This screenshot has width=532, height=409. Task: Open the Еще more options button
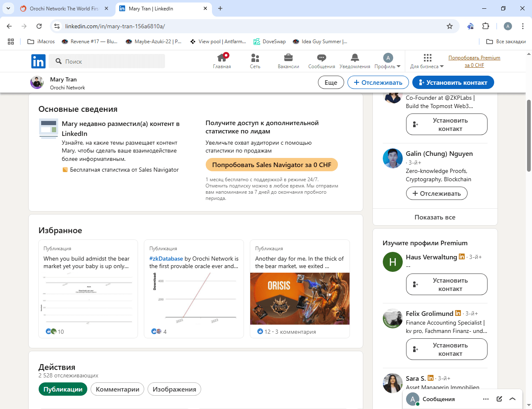(x=331, y=82)
